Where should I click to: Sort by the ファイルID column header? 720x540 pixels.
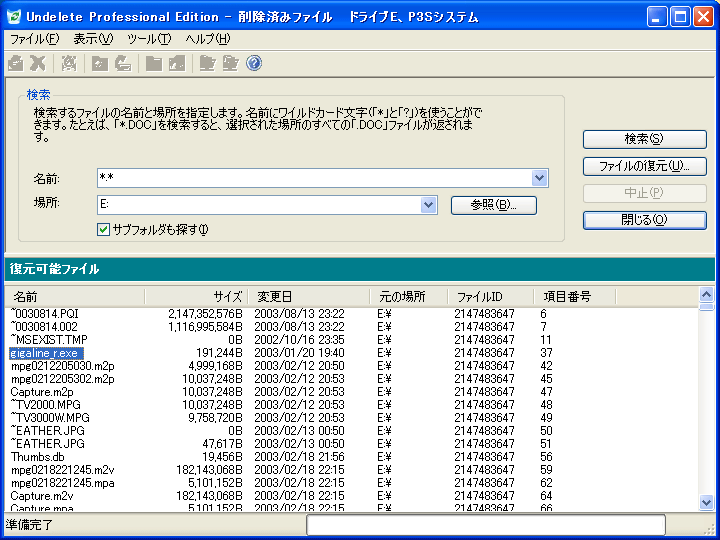[490, 297]
